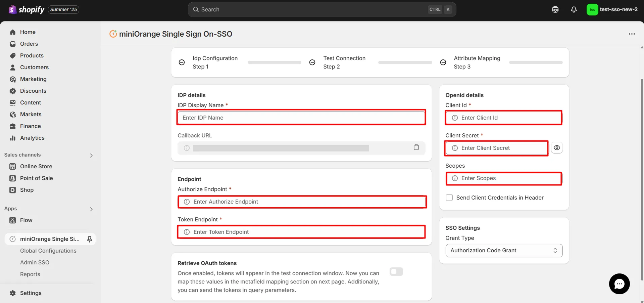Click the Orders inbox icon
The width and height of the screenshot is (644, 303).
pyautogui.click(x=13, y=44)
